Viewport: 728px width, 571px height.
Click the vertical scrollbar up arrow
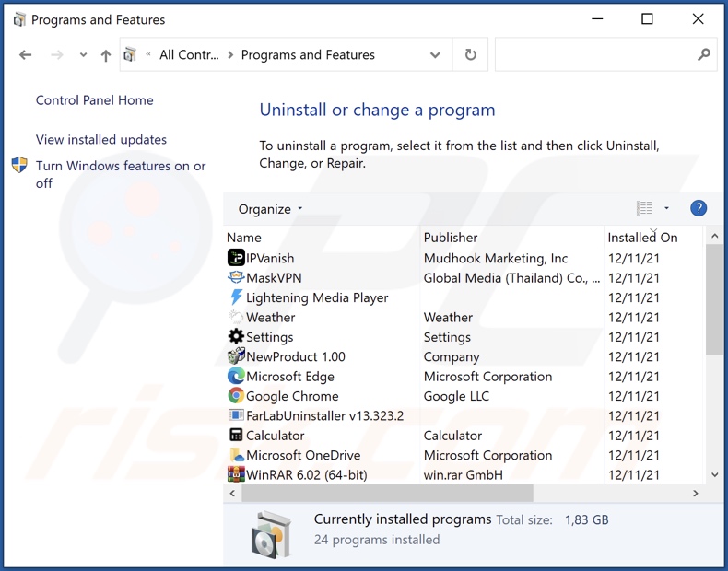[714, 236]
